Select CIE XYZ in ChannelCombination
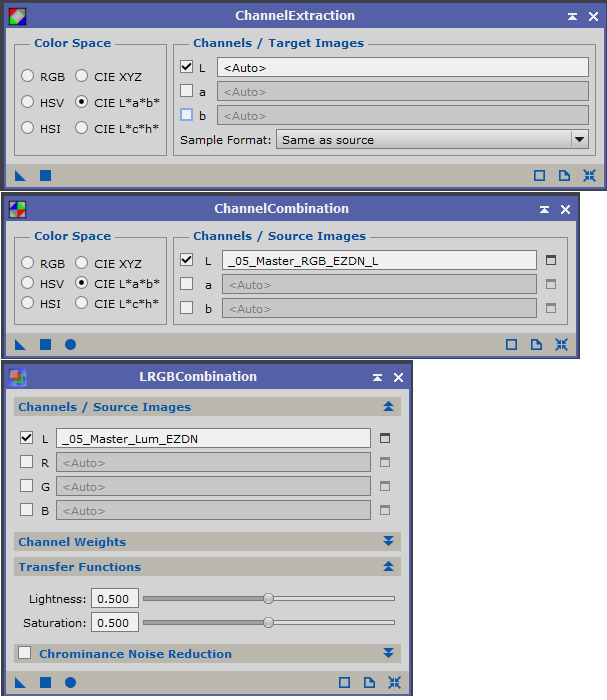This screenshot has height=700, width=607. tap(82, 262)
